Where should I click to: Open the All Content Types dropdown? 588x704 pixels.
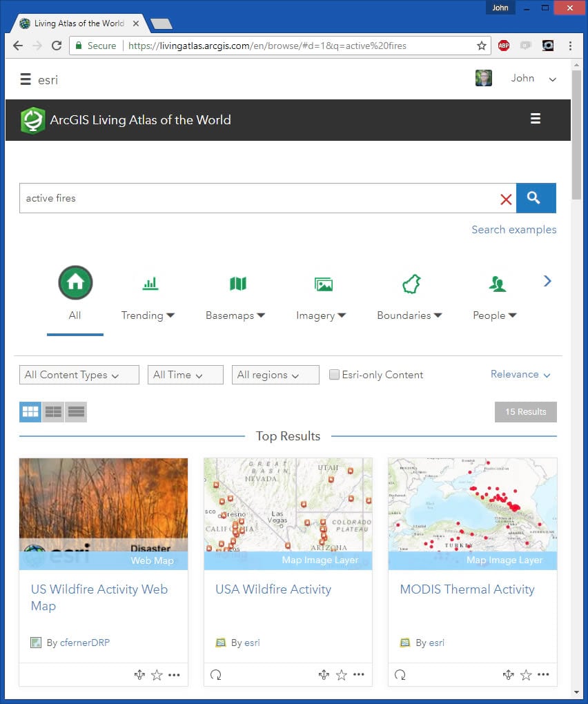click(x=79, y=375)
